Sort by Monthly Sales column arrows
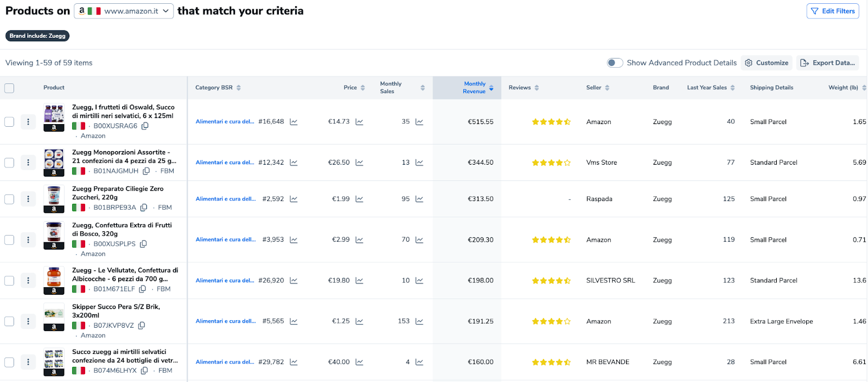Image resolution: width=868 pixels, height=382 pixels. (x=423, y=88)
